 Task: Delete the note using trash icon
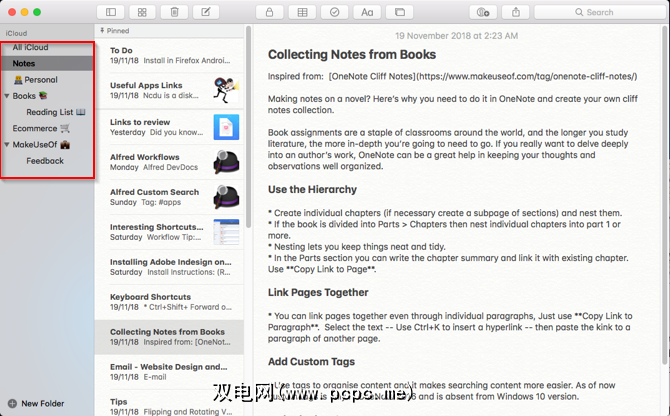coord(174,12)
